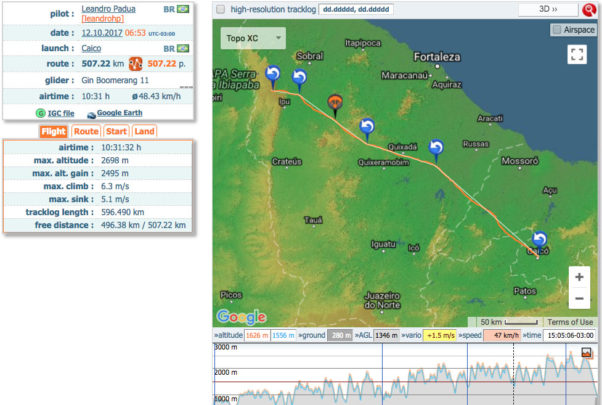Screen dimensions: 602x405
Task: Click the 15:05:06-03:00 time value
Action: (570, 335)
